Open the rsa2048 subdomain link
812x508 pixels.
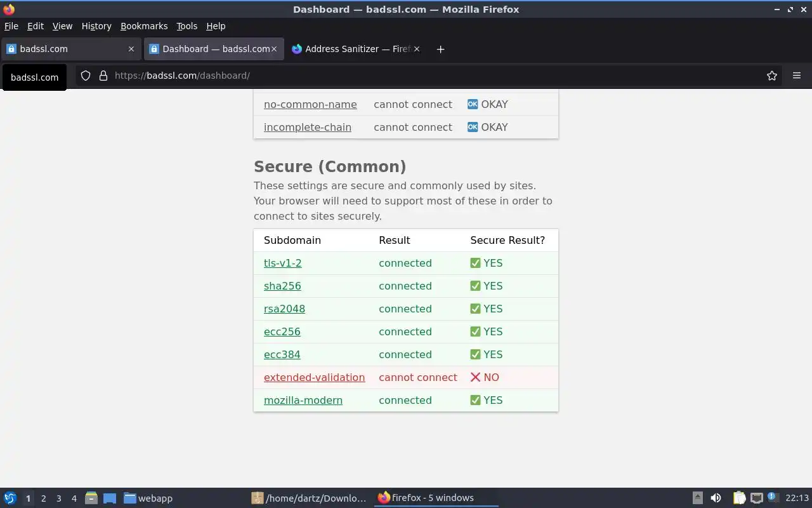[x=284, y=309]
